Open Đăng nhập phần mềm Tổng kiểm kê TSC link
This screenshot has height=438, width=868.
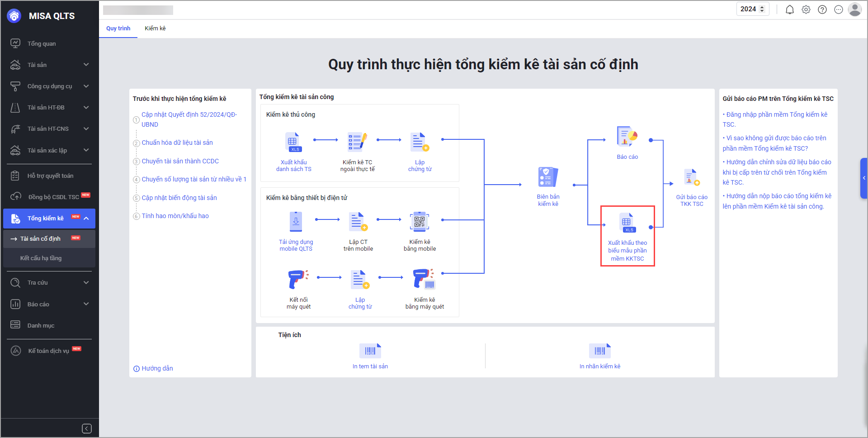tap(775, 119)
